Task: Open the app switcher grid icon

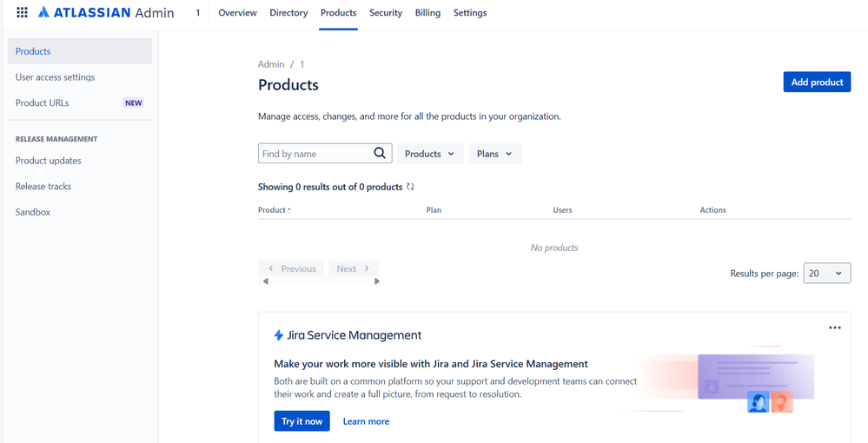Action: click(22, 12)
